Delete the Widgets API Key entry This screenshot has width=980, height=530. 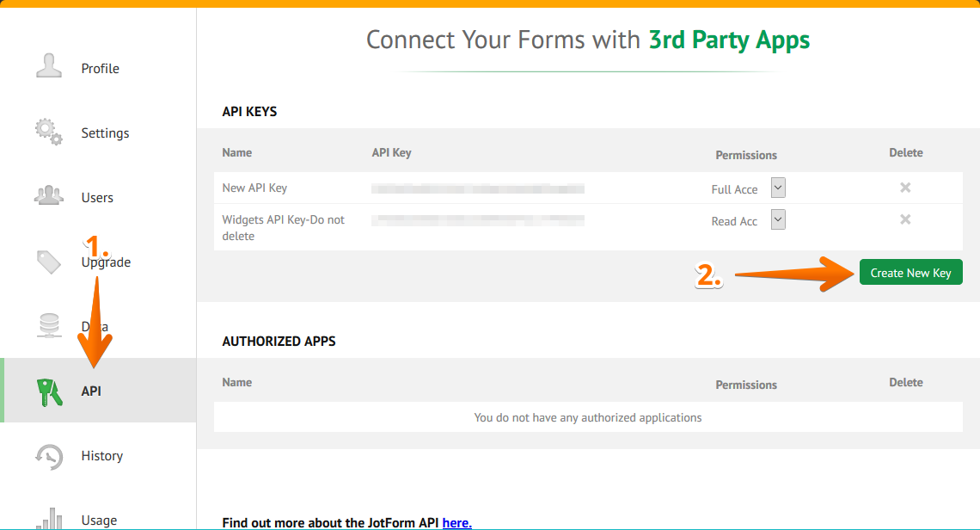point(905,219)
